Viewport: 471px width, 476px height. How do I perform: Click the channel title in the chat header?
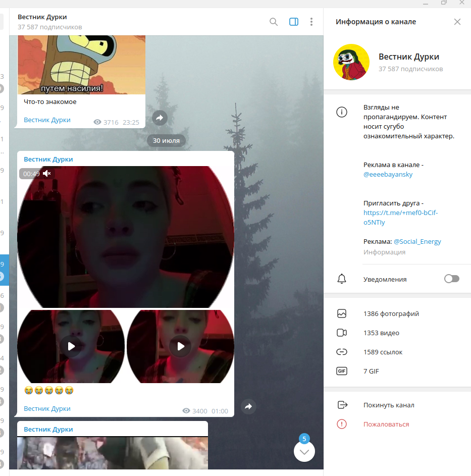42,17
